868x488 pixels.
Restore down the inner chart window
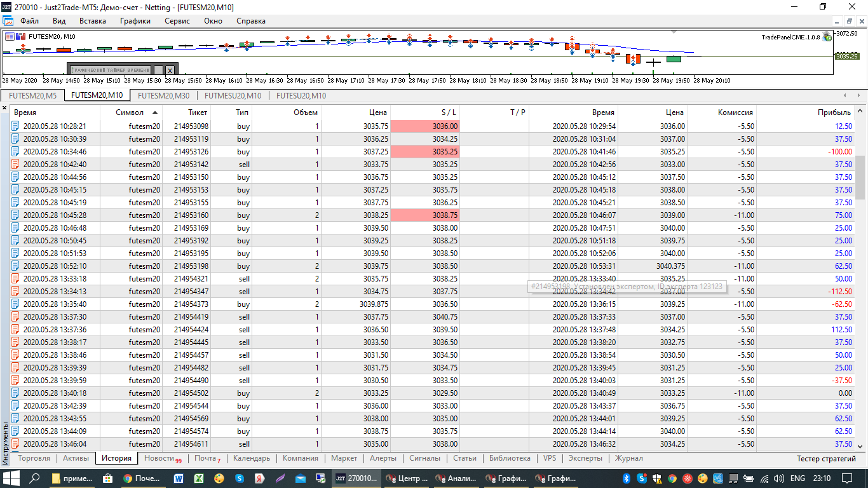849,21
